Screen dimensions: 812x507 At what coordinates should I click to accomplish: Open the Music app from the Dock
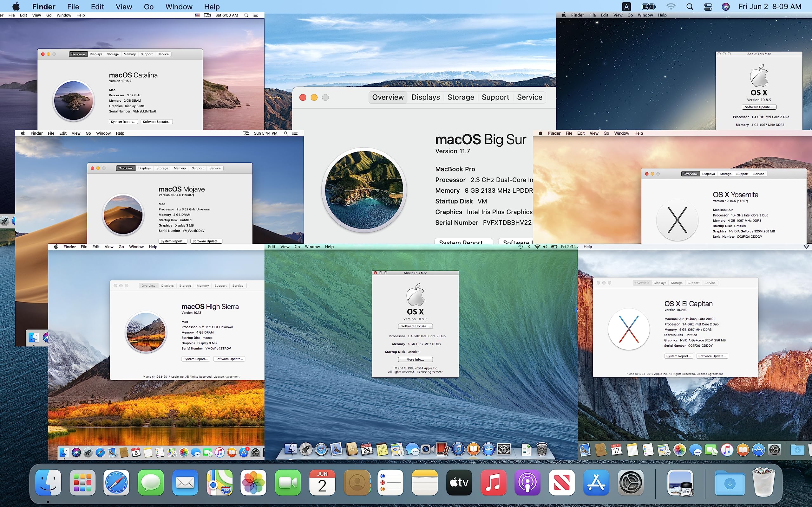pyautogui.click(x=494, y=483)
